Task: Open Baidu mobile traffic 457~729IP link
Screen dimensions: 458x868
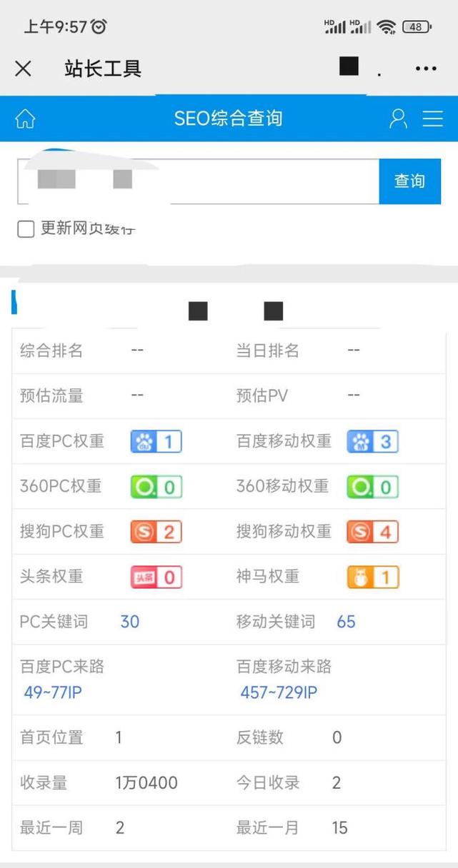Action: [279, 692]
